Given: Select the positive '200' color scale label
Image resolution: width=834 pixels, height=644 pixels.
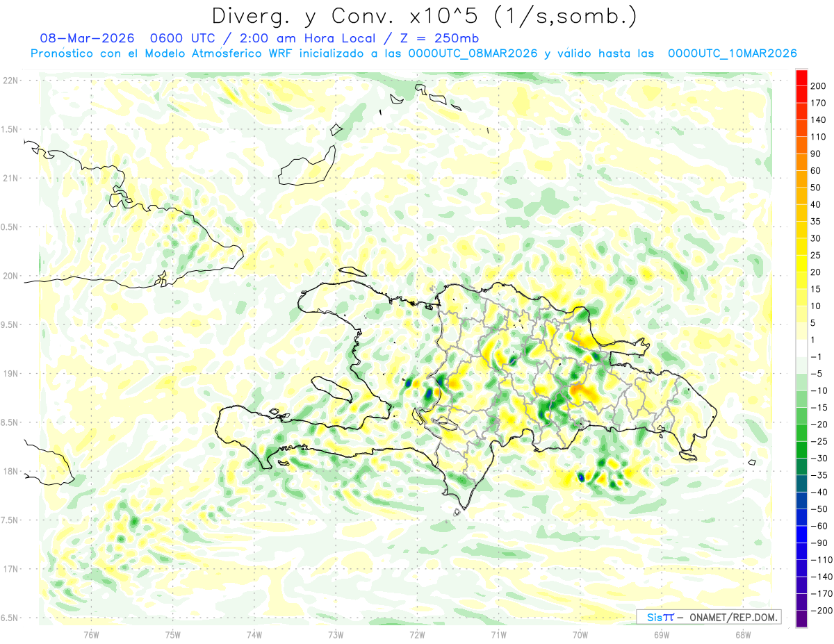Looking at the screenshot, I should [819, 85].
